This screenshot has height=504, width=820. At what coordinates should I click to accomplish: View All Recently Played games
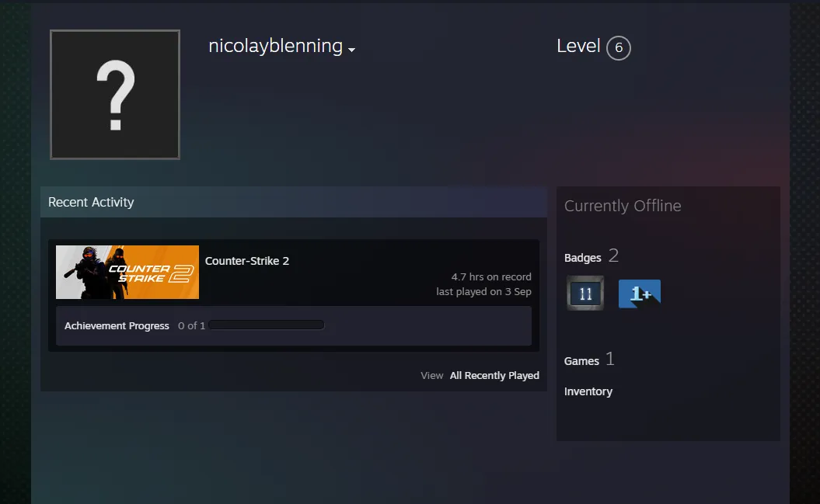tap(494, 376)
